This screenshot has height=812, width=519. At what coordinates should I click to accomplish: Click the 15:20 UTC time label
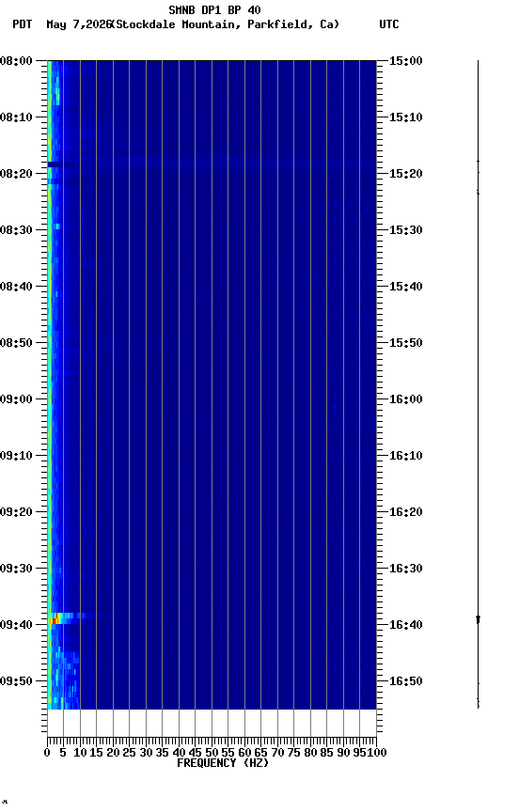406,174
